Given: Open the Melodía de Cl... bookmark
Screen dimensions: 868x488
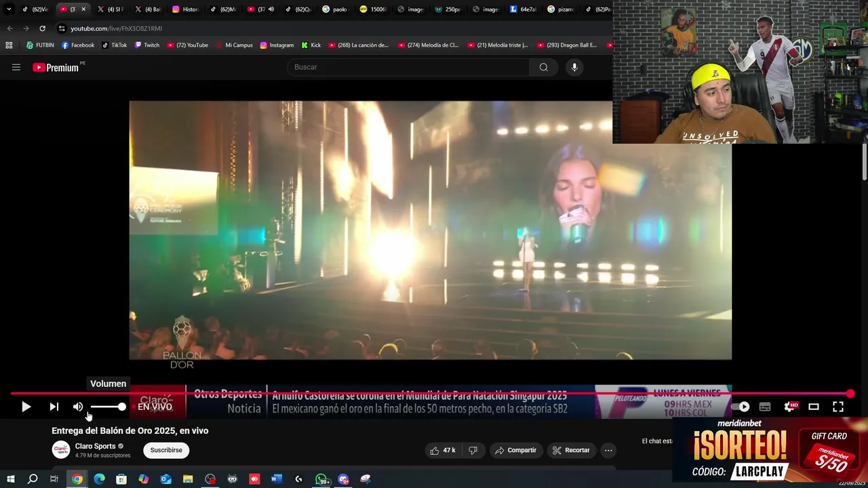Looking at the screenshot, I should (428, 45).
